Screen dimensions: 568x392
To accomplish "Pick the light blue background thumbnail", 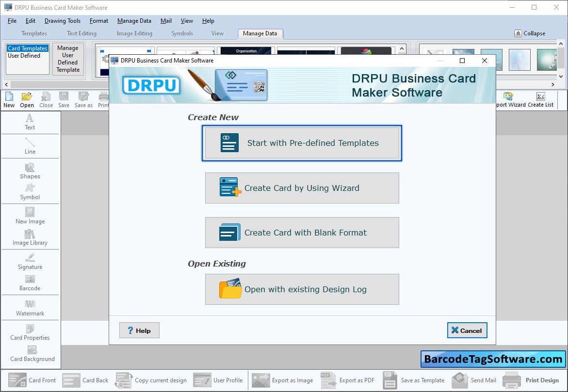I will [x=519, y=60].
